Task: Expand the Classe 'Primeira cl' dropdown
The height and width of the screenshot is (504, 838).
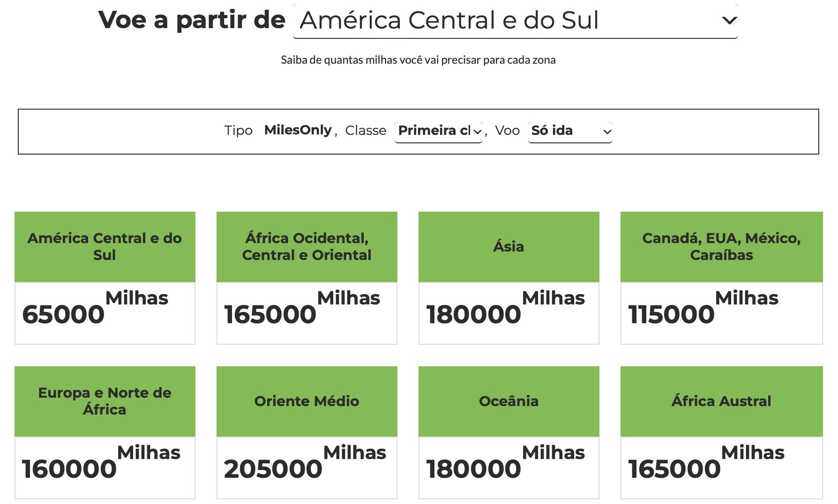Action: 439,131
